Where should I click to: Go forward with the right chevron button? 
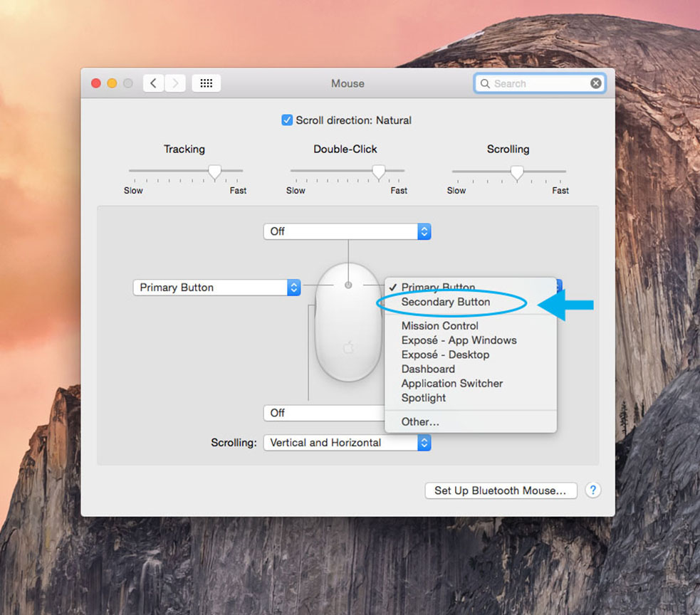pyautogui.click(x=175, y=83)
